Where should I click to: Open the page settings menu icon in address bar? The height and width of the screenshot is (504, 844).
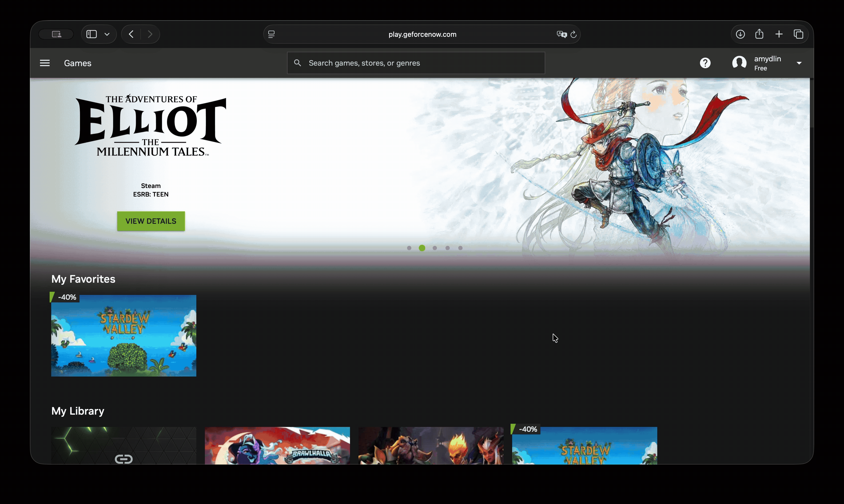click(271, 34)
